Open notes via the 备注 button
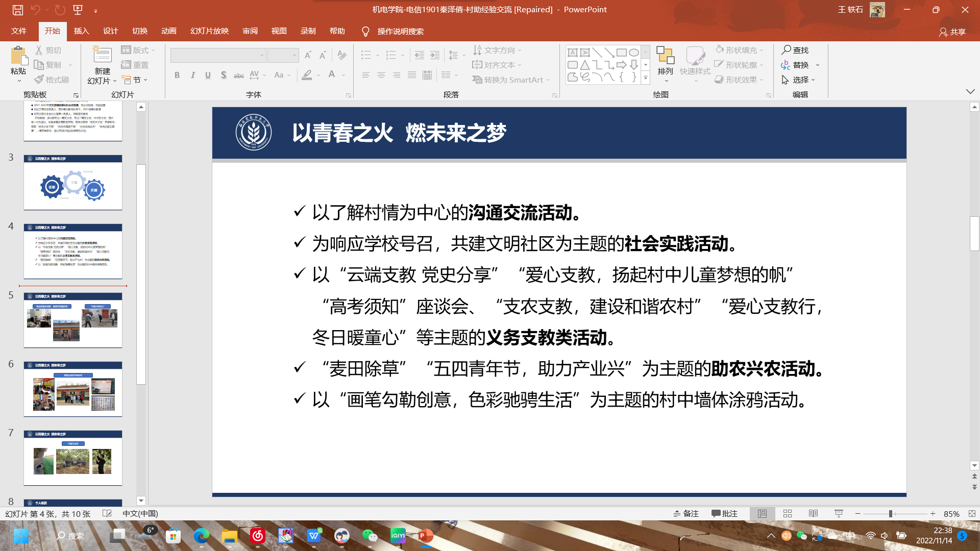This screenshot has width=980, height=551. [x=686, y=514]
